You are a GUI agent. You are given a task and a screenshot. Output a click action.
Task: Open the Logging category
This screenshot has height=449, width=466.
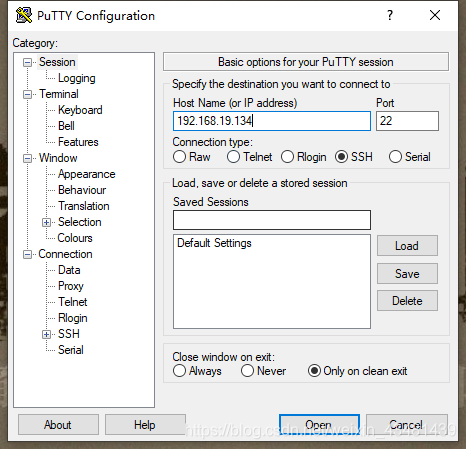click(77, 78)
